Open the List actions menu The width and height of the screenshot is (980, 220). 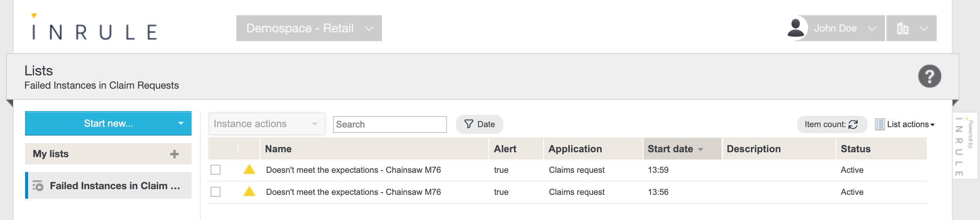(x=905, y=124)
